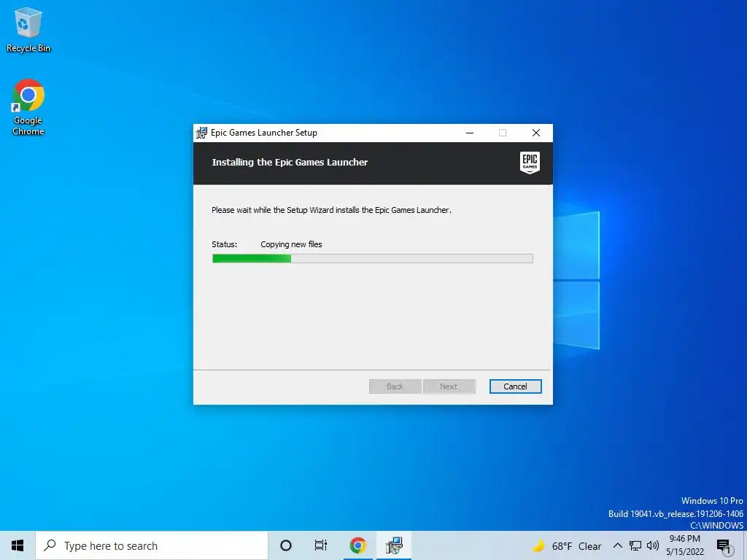The image size is (747, 560).
Task: Click the 'Epic Games Launcher Setup' window title
Action: pos(264,133)
